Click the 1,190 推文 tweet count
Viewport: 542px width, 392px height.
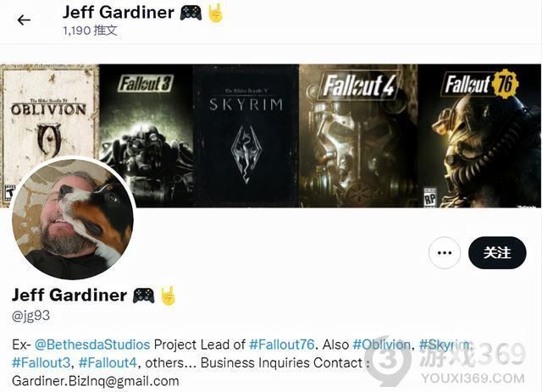click(90, 30)
